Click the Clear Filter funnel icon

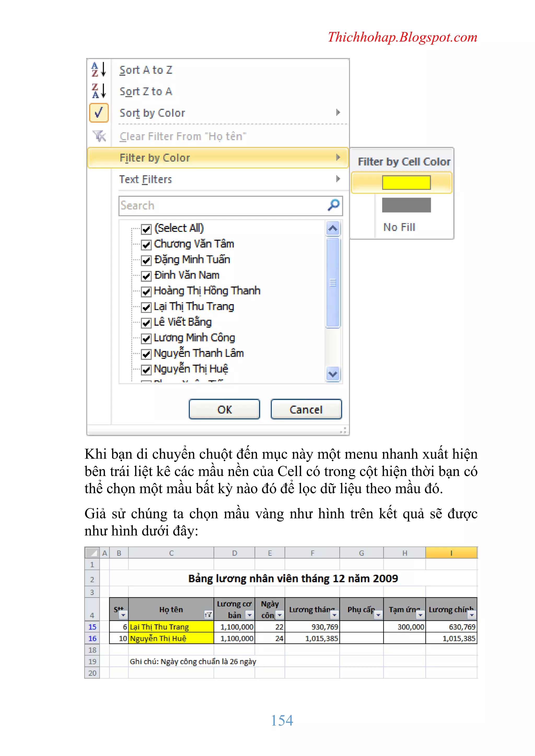(99, 136)
